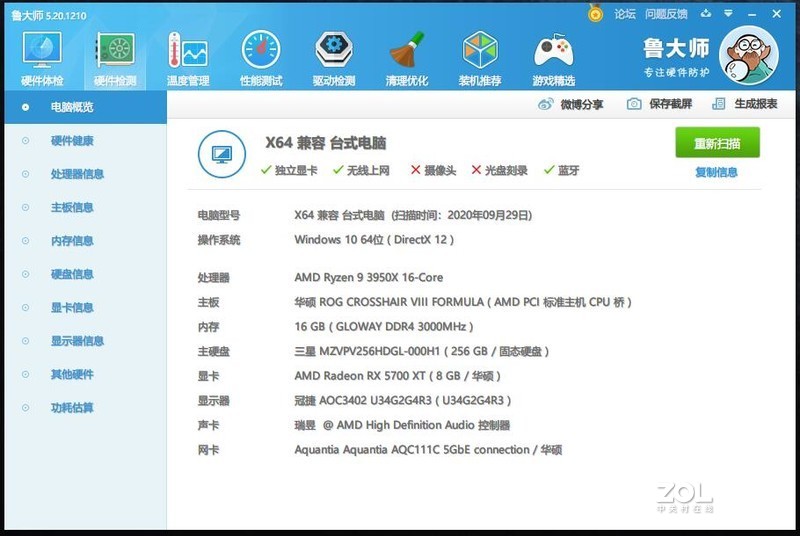
Task: Open the 装机推荐 cube icon
Action: [x=480, y=58]
